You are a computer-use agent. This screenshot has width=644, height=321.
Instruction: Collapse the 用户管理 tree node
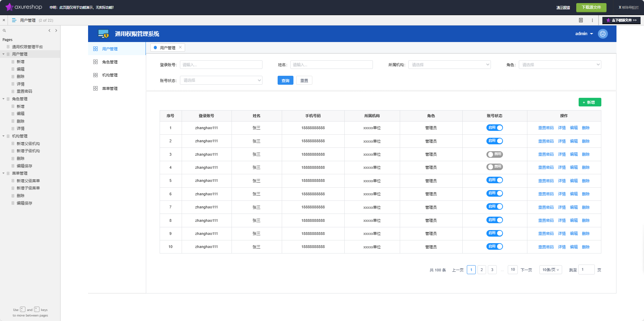[x=3, y=54]
